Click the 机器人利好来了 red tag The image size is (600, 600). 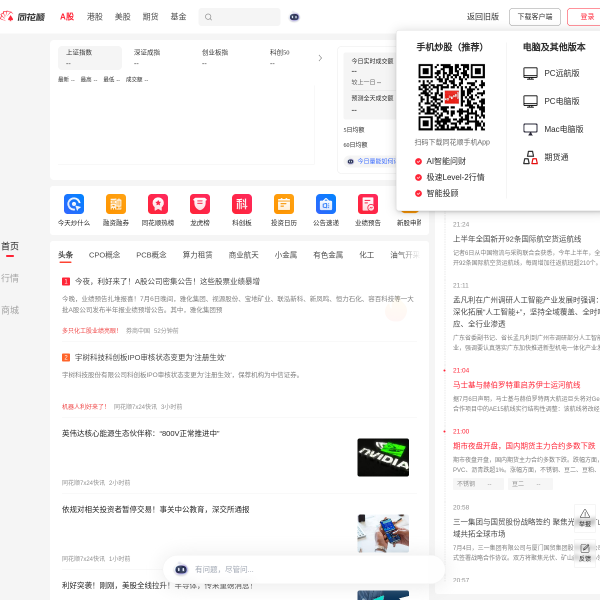pos(84,406)
